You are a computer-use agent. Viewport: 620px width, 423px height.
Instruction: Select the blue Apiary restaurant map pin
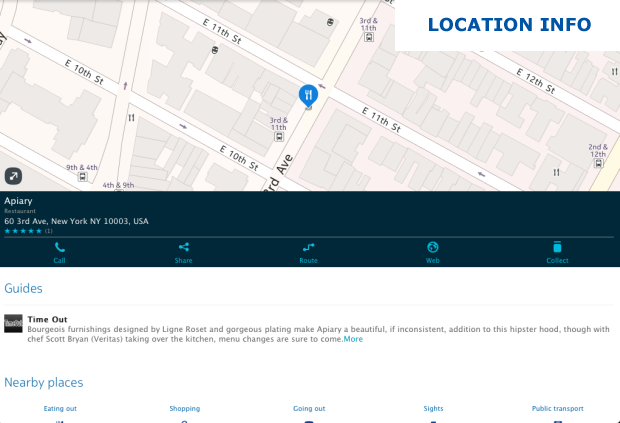tap(308, 96)
